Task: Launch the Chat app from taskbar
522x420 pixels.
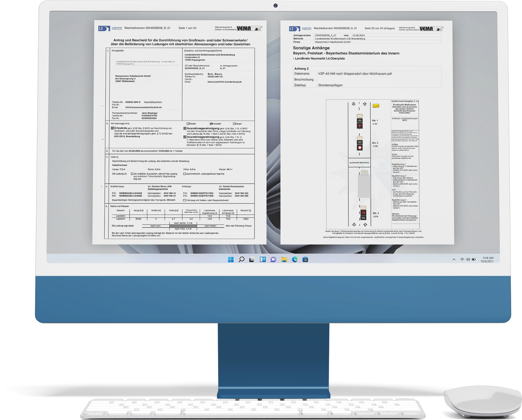Action: [x=273, y=260]
